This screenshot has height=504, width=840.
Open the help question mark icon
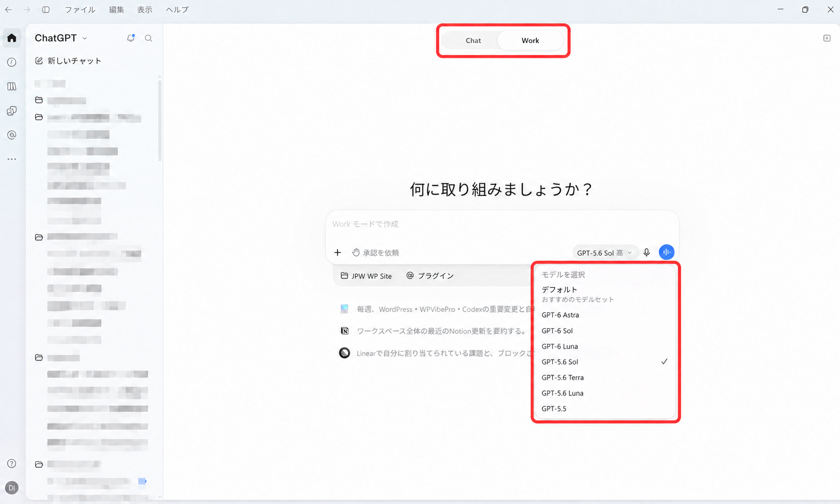12,464
